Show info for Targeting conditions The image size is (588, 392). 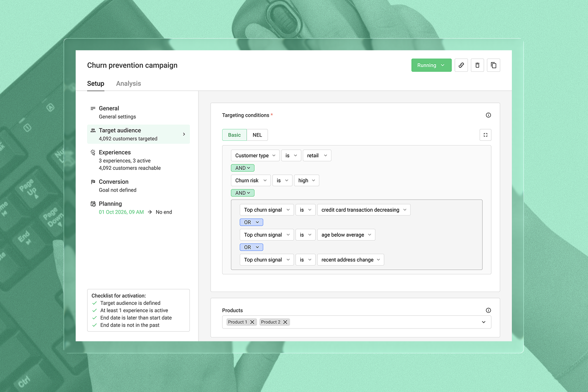click(x=488, y=115)
